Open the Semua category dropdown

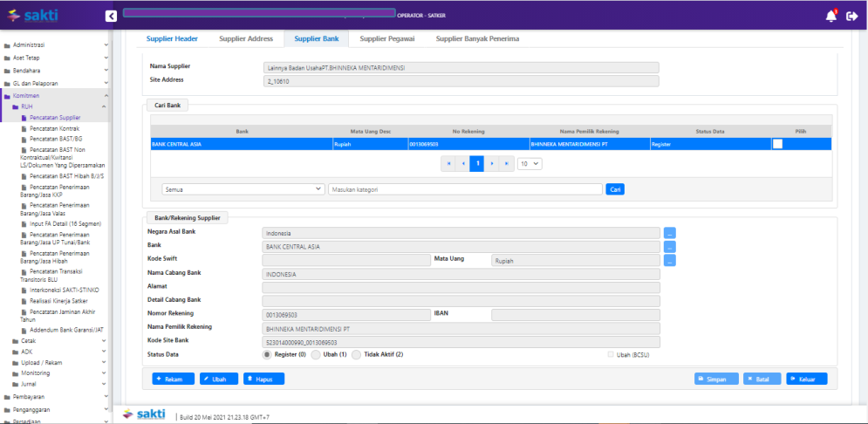click(x=243, y=188)
